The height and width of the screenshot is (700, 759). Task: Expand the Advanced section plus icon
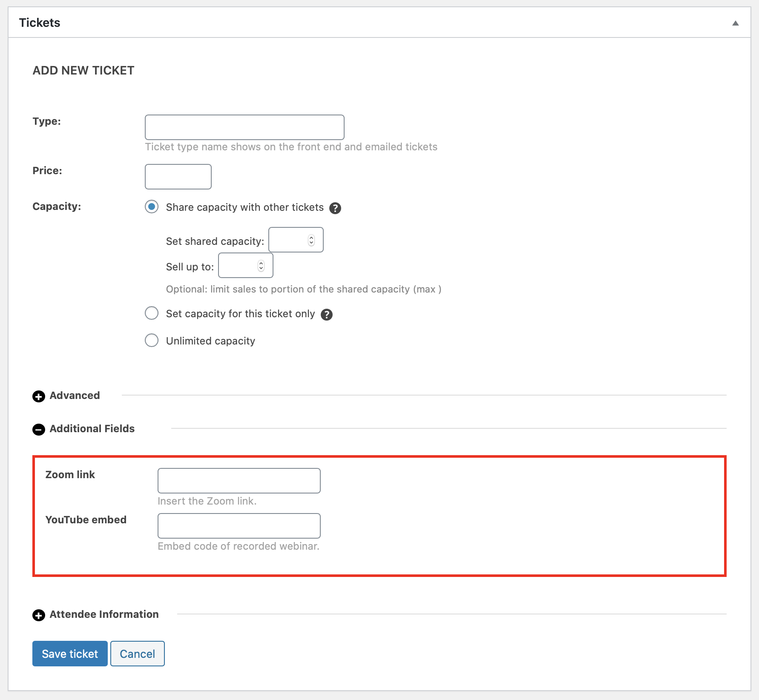point(39,396)
